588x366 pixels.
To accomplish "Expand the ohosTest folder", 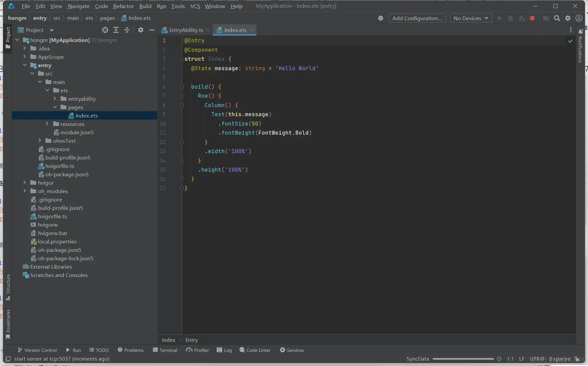I will click(40, 141).
